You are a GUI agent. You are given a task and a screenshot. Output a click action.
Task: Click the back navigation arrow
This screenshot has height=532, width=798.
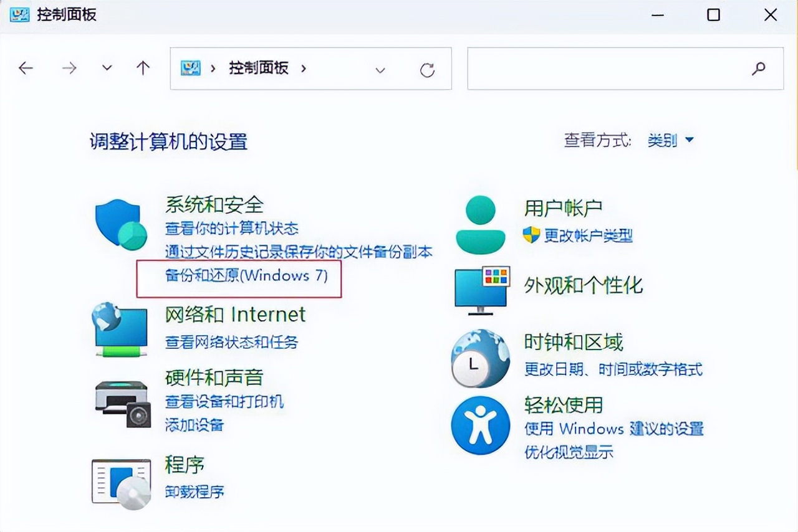click(26, 68)
